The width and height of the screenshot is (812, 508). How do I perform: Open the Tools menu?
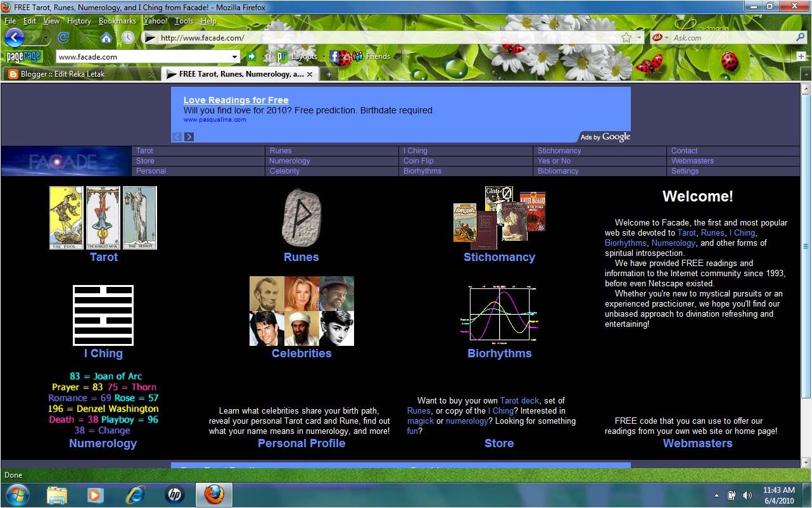[x=184, y=21]
